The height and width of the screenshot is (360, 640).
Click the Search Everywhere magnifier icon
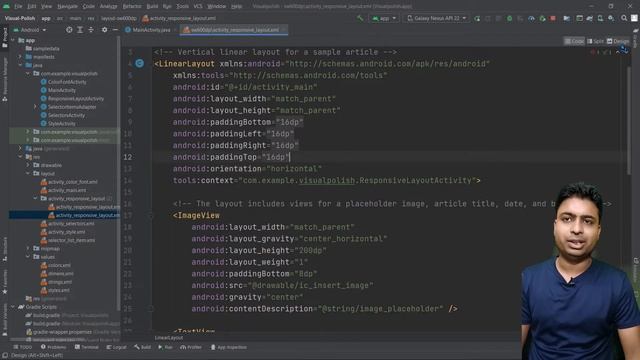tap(624, 18)
